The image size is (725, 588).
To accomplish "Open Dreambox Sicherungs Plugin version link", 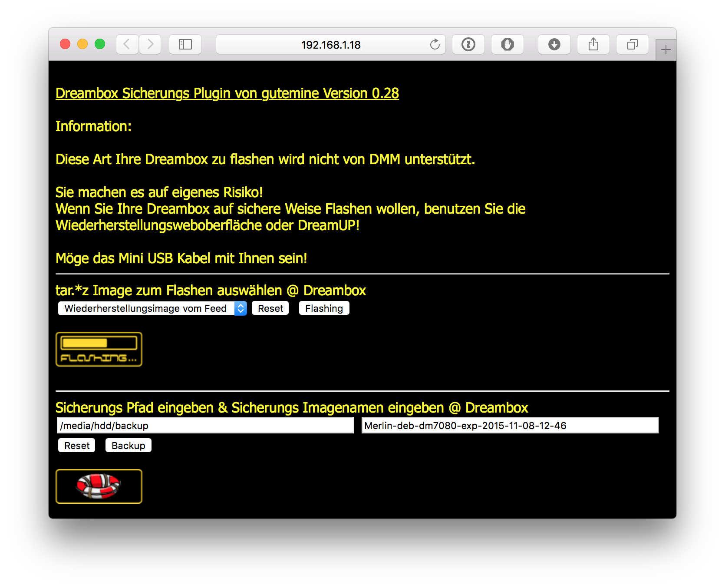I will 227,93.
